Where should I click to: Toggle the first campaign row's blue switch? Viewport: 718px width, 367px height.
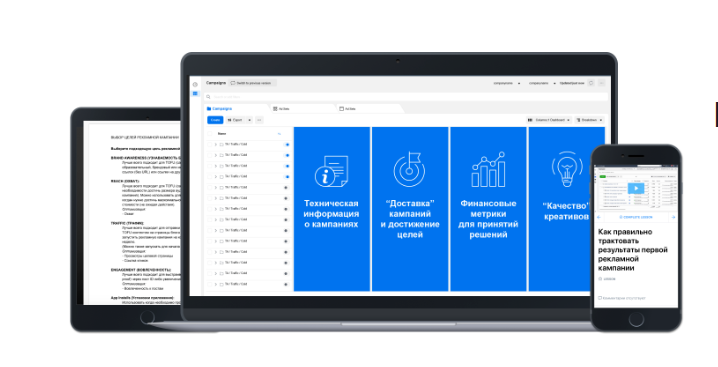[x=287, y=145]
